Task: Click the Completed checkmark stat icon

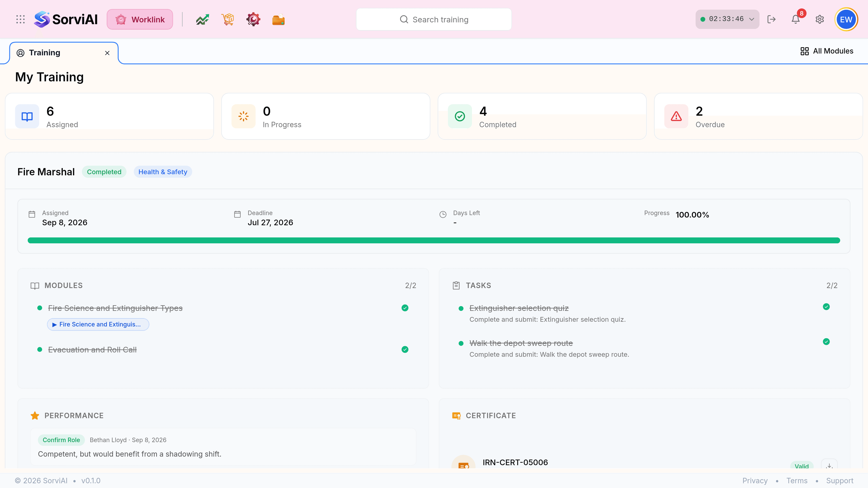Action: tap(460, 116)
